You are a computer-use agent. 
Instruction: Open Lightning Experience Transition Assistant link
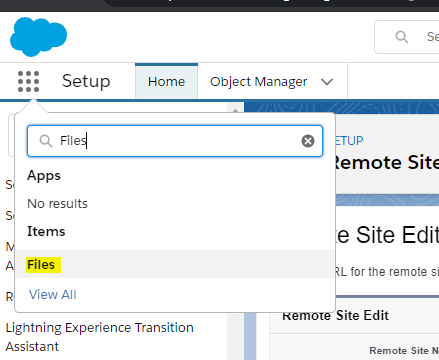99,337
